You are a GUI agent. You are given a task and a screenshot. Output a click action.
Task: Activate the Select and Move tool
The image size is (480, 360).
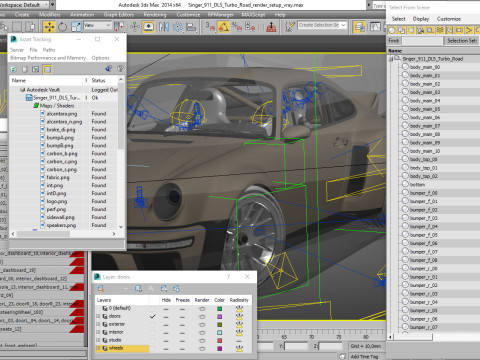click(49, 26)
